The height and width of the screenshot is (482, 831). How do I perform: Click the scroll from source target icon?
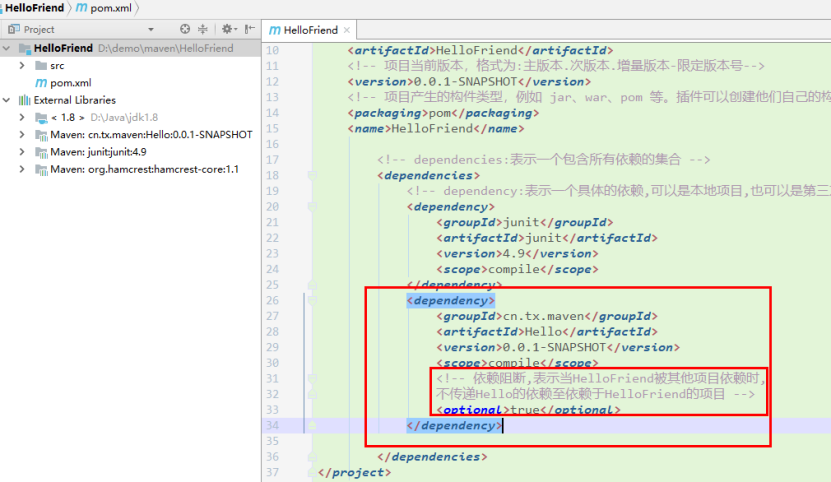point(186,30)
